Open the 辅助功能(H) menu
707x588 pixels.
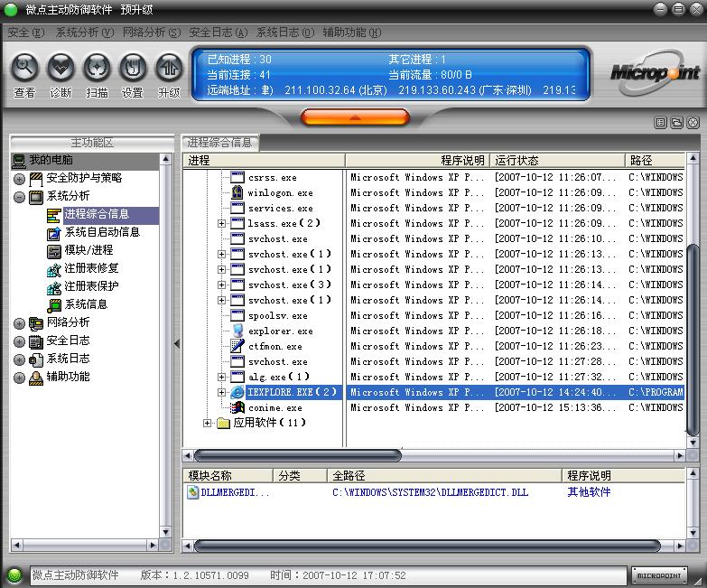tap(352, 33)
